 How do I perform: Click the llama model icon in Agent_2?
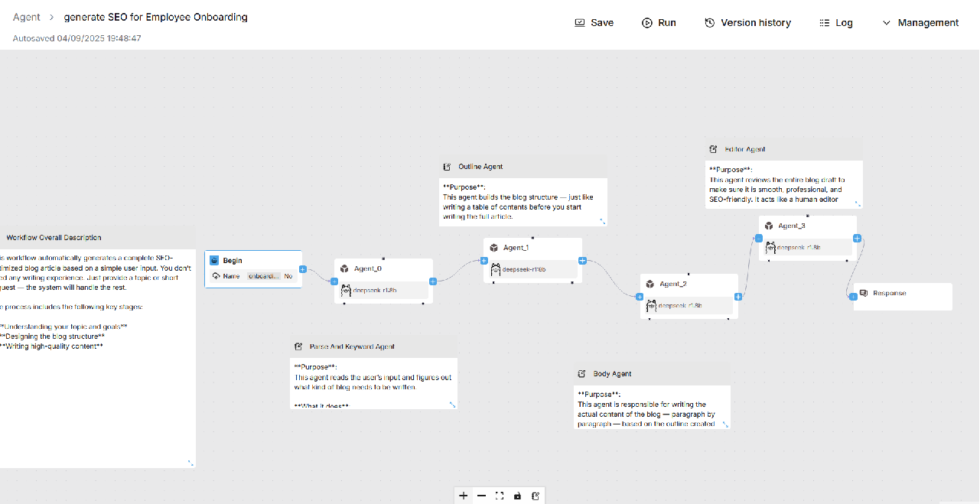click(x=652, y=305)
